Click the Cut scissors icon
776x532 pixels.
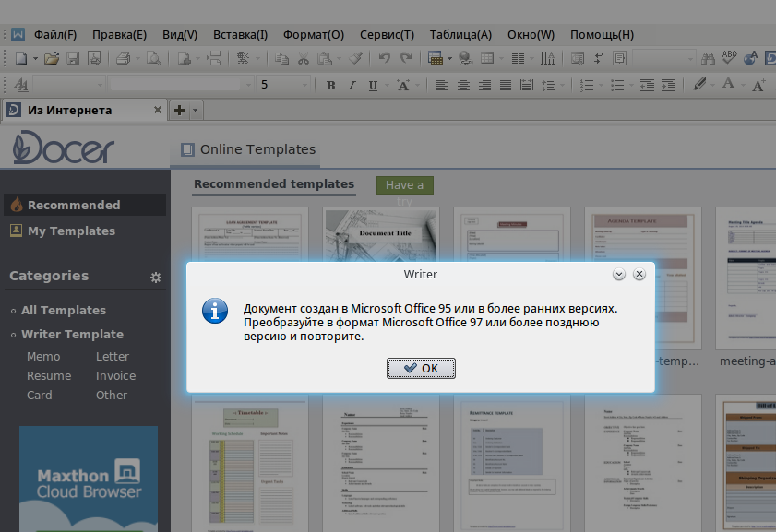pyautogui.click(x=304, y=58)
